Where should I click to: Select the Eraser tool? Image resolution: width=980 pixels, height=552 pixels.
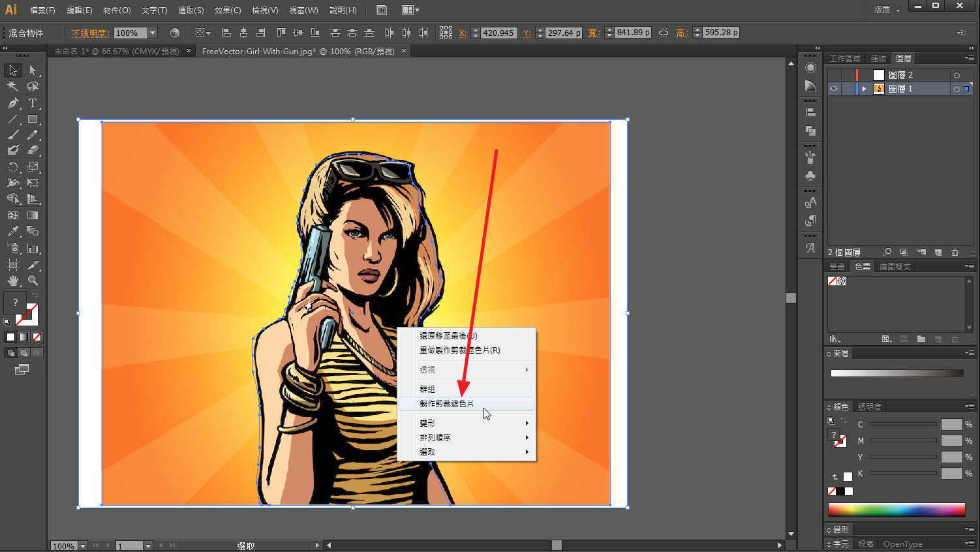(x=33, y=151)
